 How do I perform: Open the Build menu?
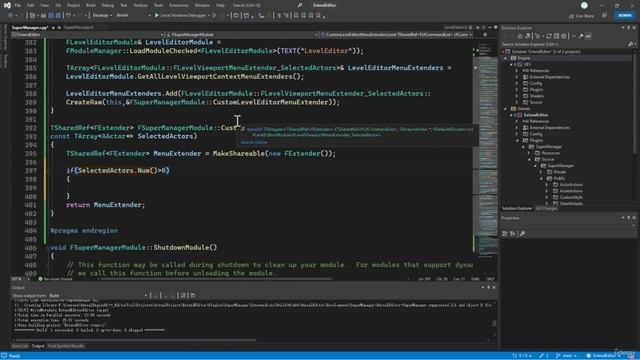click(x=91, y=5)
